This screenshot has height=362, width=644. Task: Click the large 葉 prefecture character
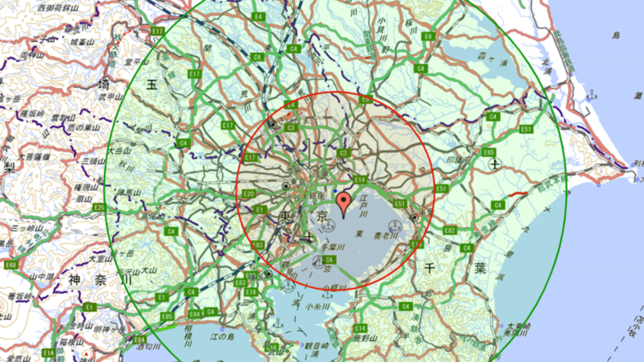(480, 267)
